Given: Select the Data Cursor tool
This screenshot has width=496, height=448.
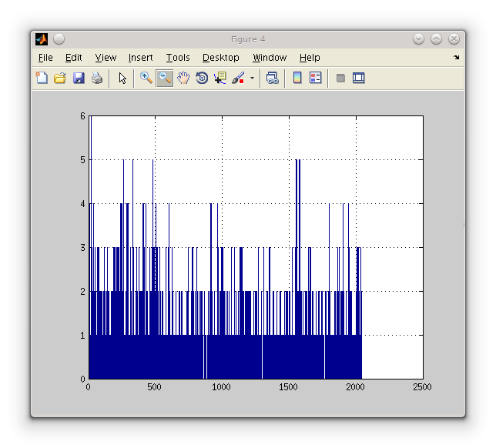Looking at the screenshot, I should pyautogui.click(x=220, y=78).
